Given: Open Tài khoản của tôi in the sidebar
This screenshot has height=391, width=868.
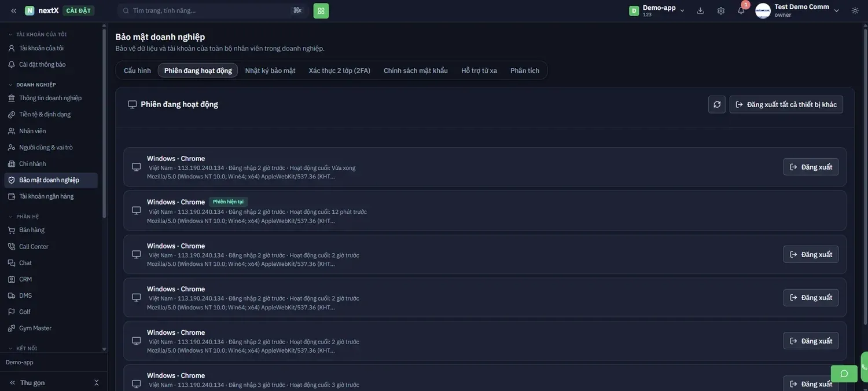Looking at the screenshot, I should pos(51,48).
